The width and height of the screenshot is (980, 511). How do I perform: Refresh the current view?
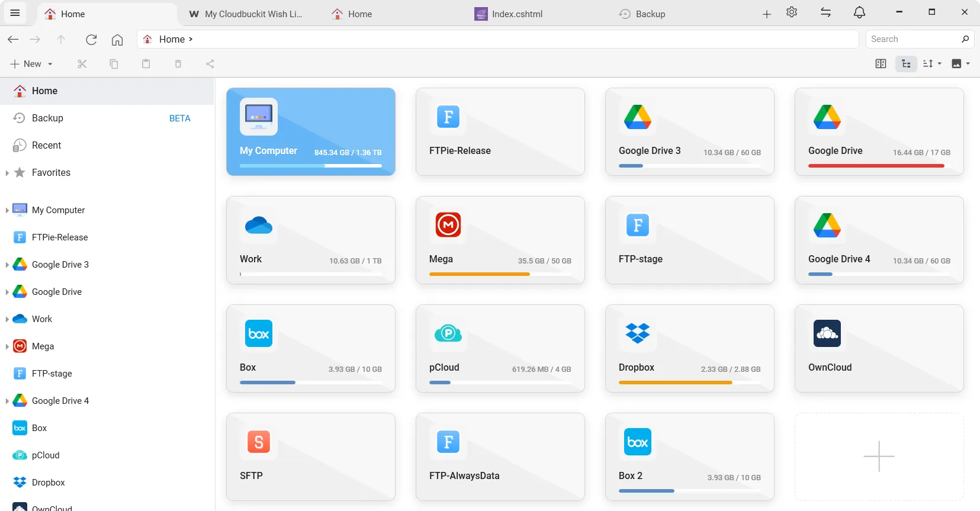point(91,39)
